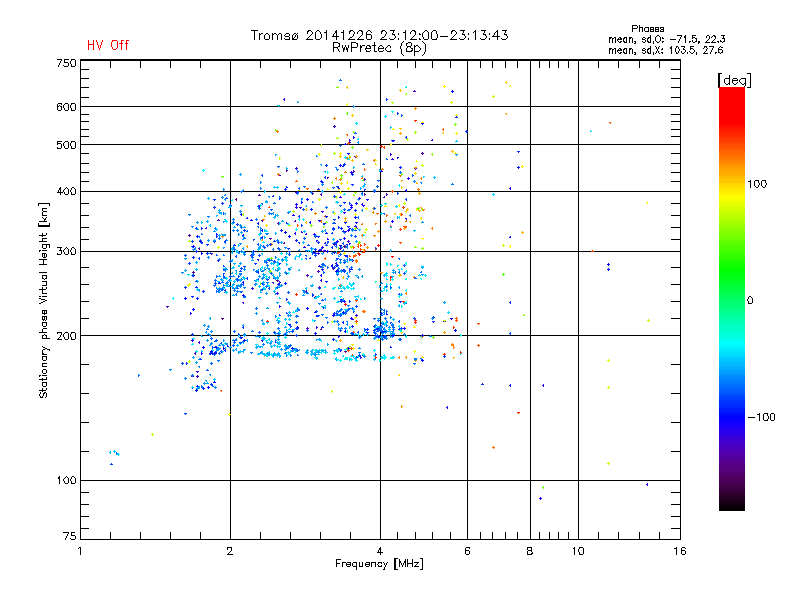The height and width of the screenshot is (600, 800).
Task: Click the colorbar tick label '100'
Action: pyautogui.click(x=757, y=184)
